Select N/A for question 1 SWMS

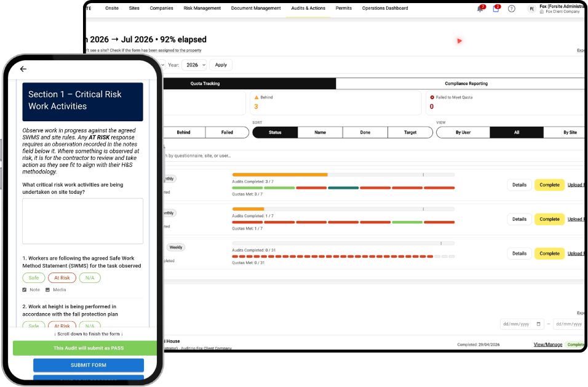90,278
